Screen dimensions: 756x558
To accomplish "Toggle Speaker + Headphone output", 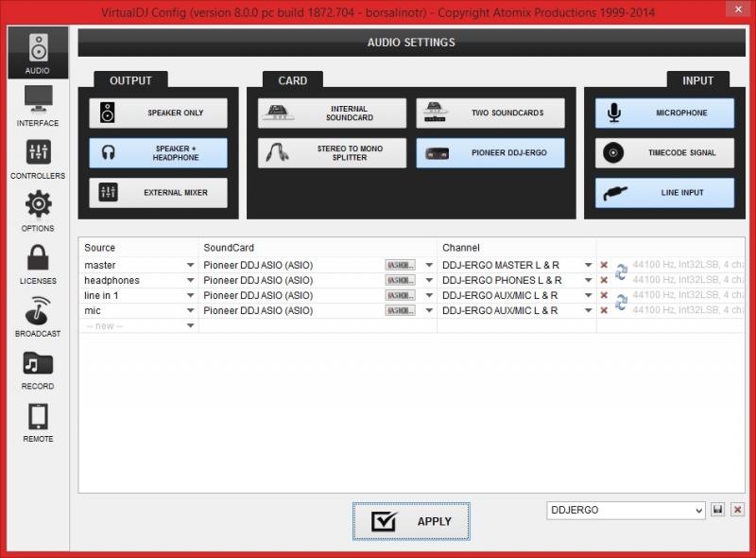I will tap(158, 153).
